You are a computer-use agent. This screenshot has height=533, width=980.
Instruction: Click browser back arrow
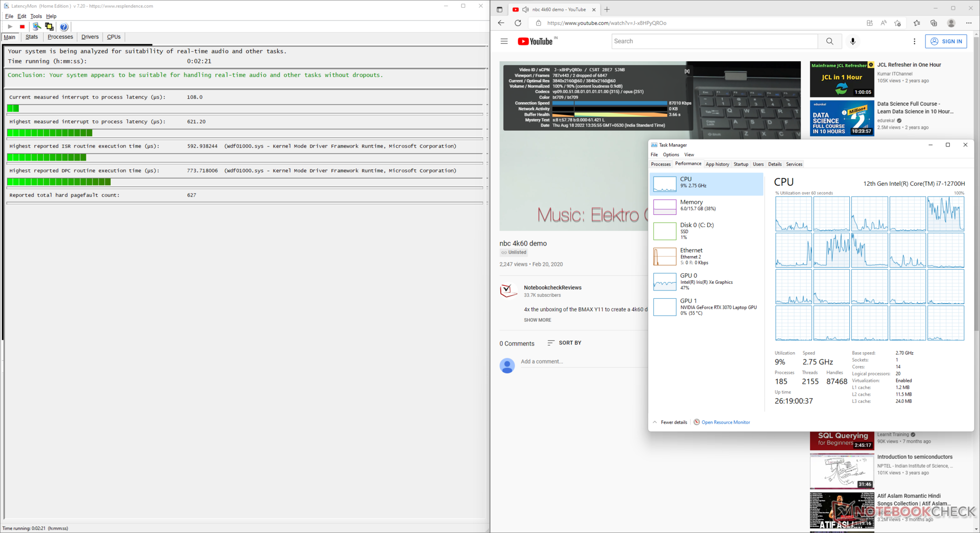pos(501,23)
